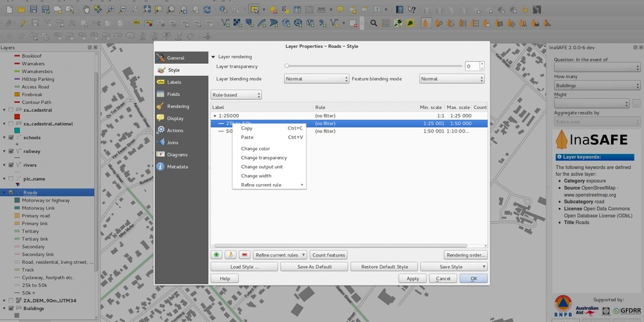
Task: Uncheck the railway layer checkbox
Action: click(11, 151)
